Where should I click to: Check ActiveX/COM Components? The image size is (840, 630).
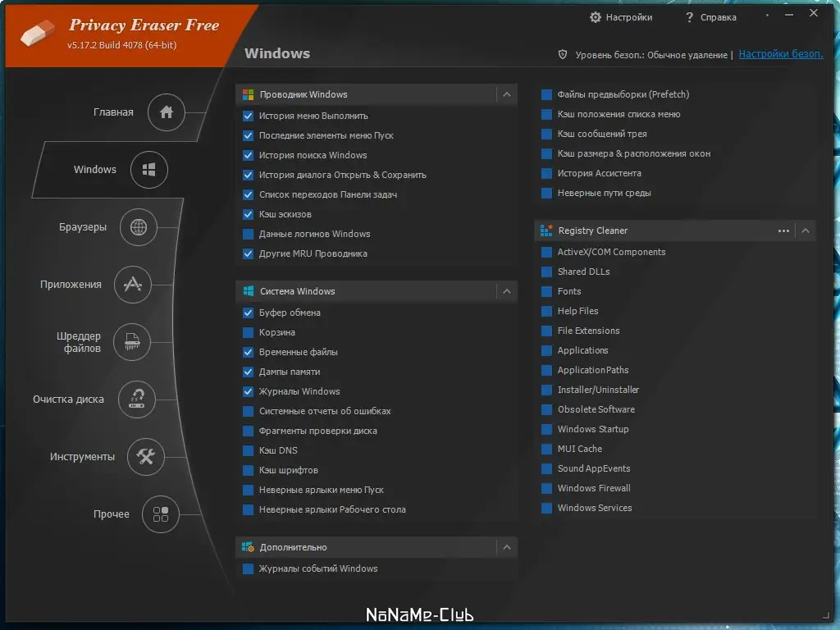[546, 253]
